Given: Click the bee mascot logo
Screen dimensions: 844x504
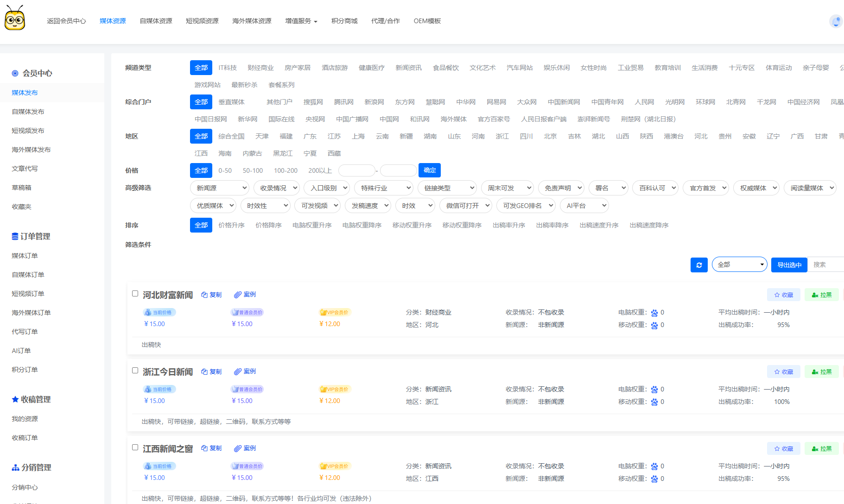Looking at the screenshot, I should pyautogui.click(x=14, y=18).
